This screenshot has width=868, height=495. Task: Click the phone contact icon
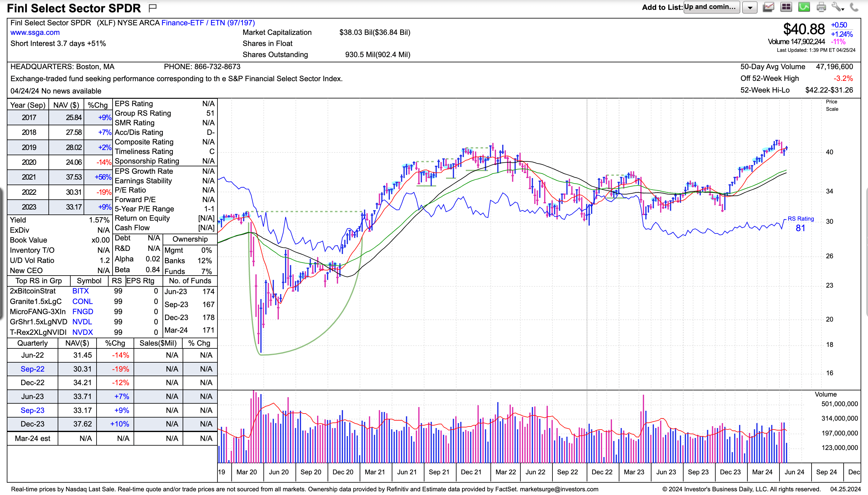click(x=854, y=7)
